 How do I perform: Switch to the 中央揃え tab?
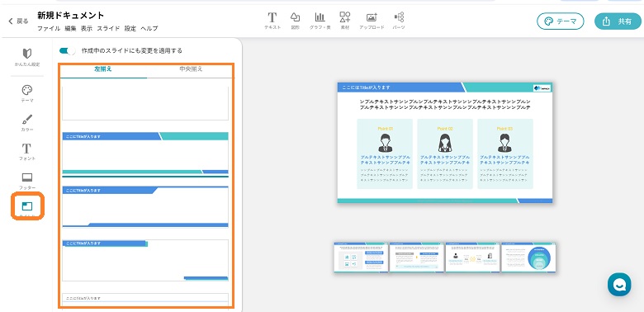coord(191,69)
